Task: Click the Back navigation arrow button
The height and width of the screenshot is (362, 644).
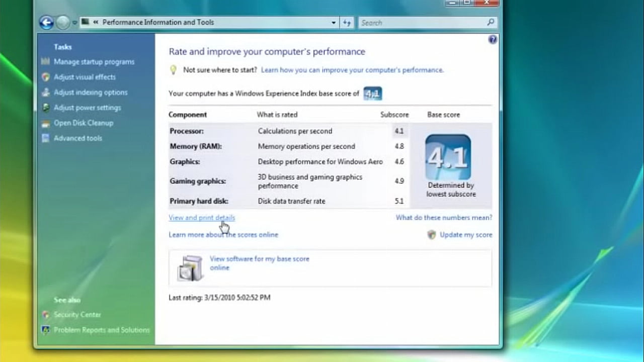Action: pyautogui.click(x=46, y=23)
